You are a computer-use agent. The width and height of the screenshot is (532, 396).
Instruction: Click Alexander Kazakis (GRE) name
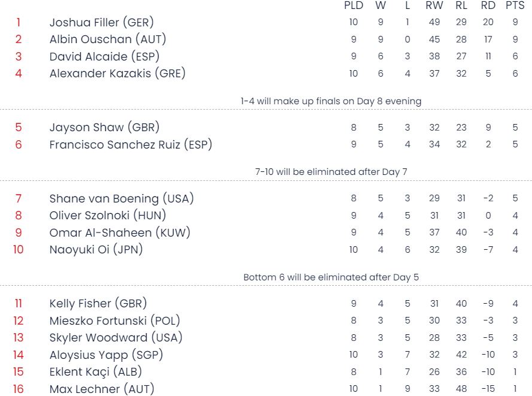pos(117,73)
